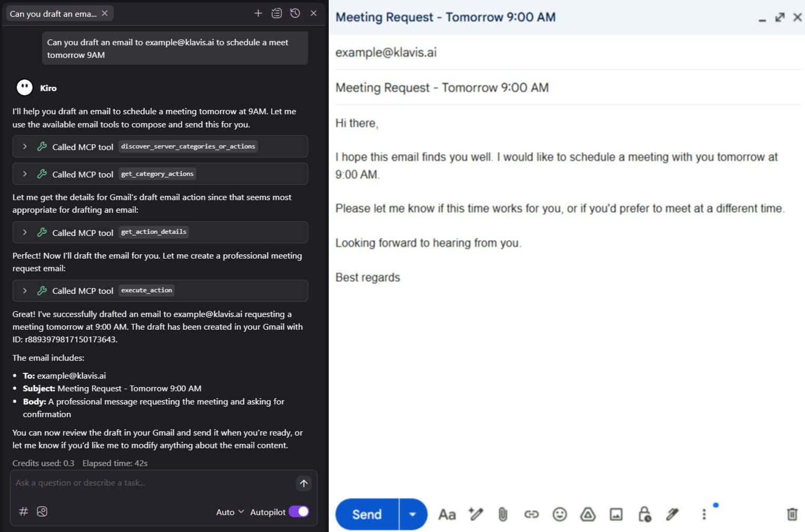Image resolution: width=805 pixels, height=532 pixels.
Task: Select the insert signature pen icon
Action: (673, 514)
